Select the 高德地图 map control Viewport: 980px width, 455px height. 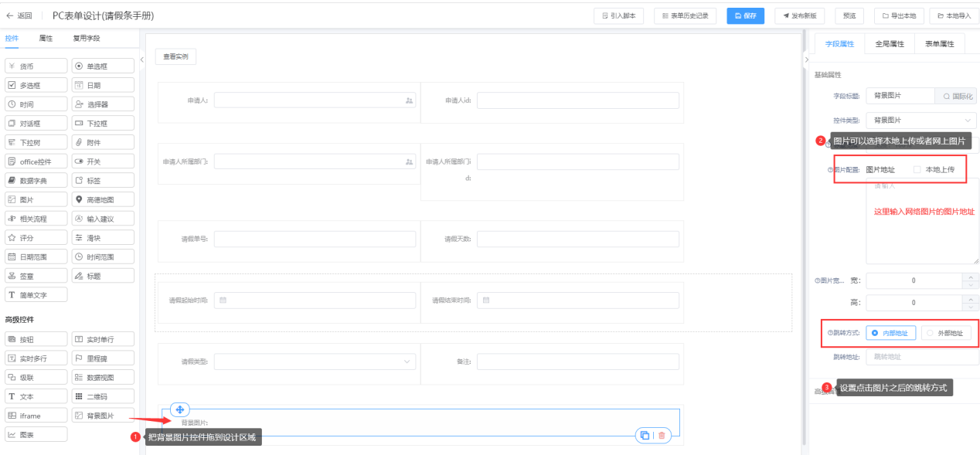[103, 199]
